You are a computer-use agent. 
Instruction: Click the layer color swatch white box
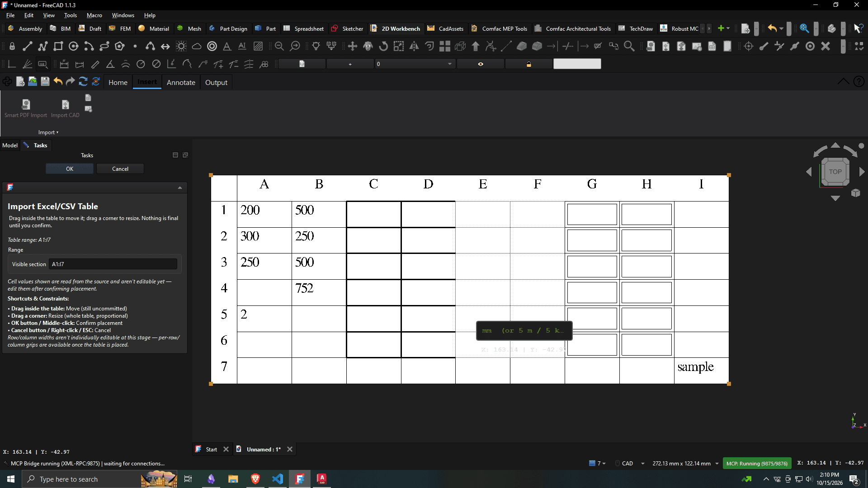tap(577, 64)
